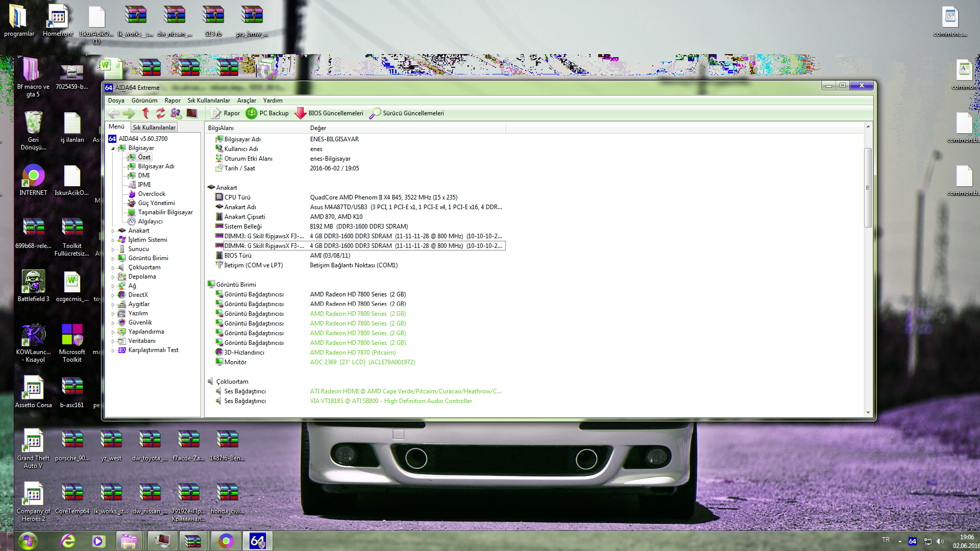Viewport: 980px width, 551px height.
Task: Select the Ağ tree item
Action: [x=132, y=286]
